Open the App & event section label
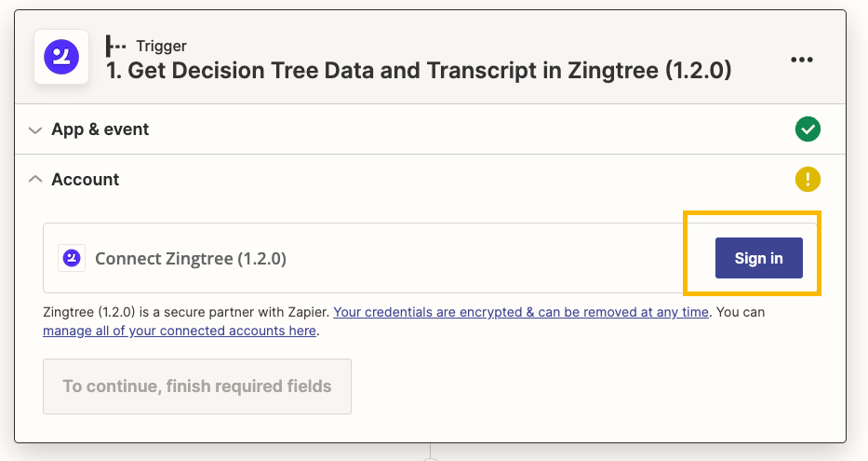This screenshot has height=461, width=868. click(100, 129)
